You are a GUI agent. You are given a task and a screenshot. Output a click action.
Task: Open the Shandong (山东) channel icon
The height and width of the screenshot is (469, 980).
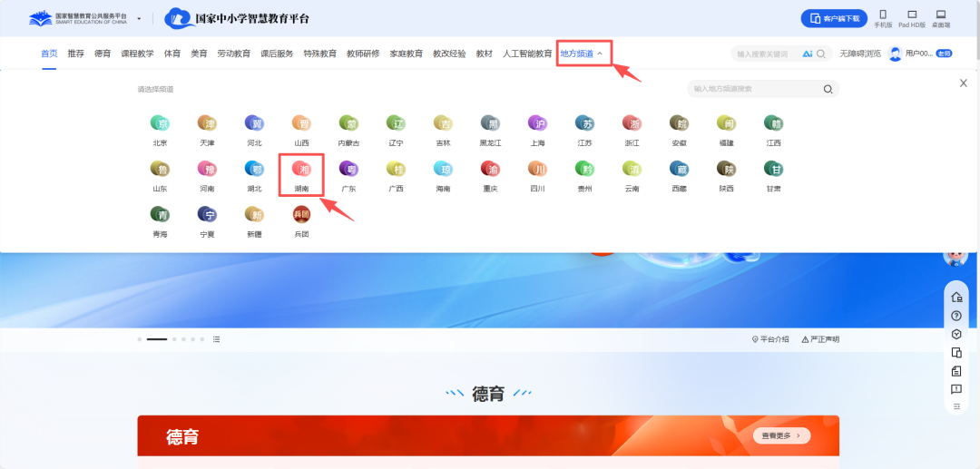pos(160,169)
